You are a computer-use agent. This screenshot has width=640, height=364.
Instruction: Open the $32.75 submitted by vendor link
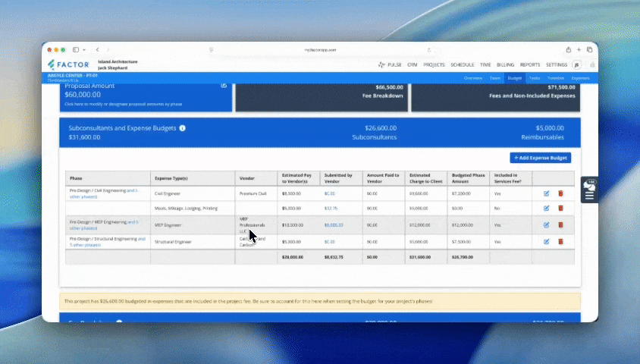[x=331, y=208]
